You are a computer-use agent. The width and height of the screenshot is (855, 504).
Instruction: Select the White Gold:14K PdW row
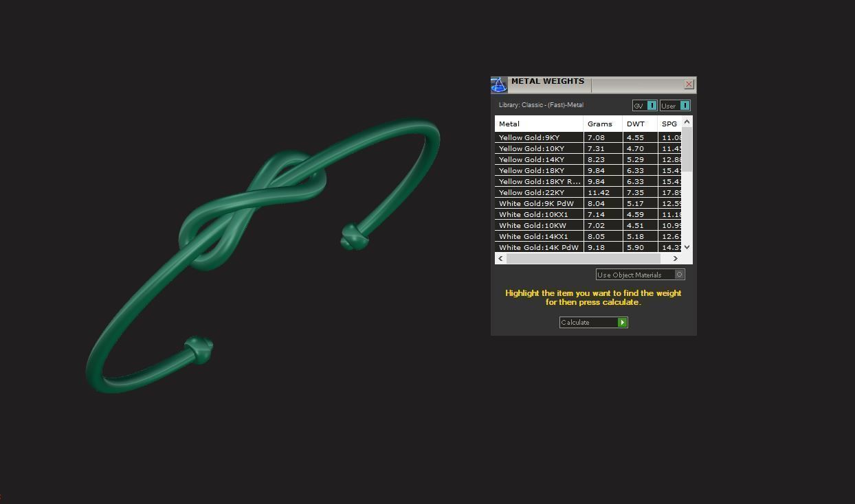pos(588,247)
